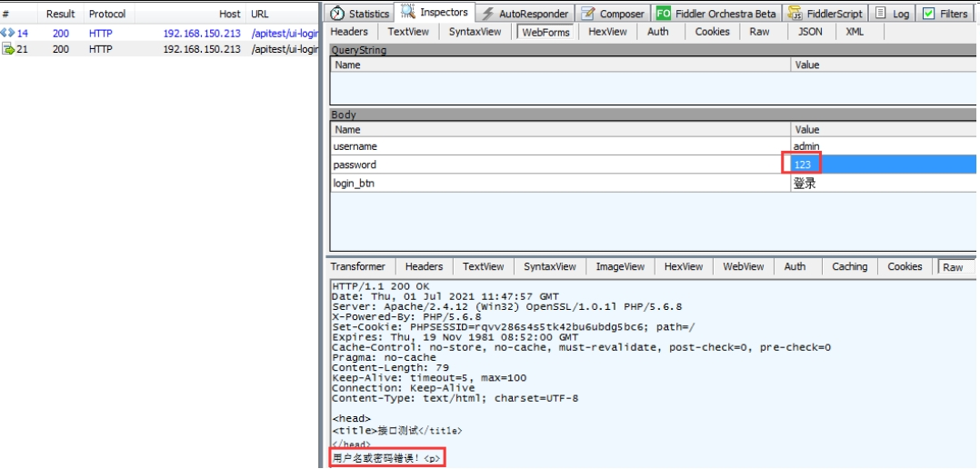980x469 pixels.
Task: Open the Log tab
Action: [893, 14]
